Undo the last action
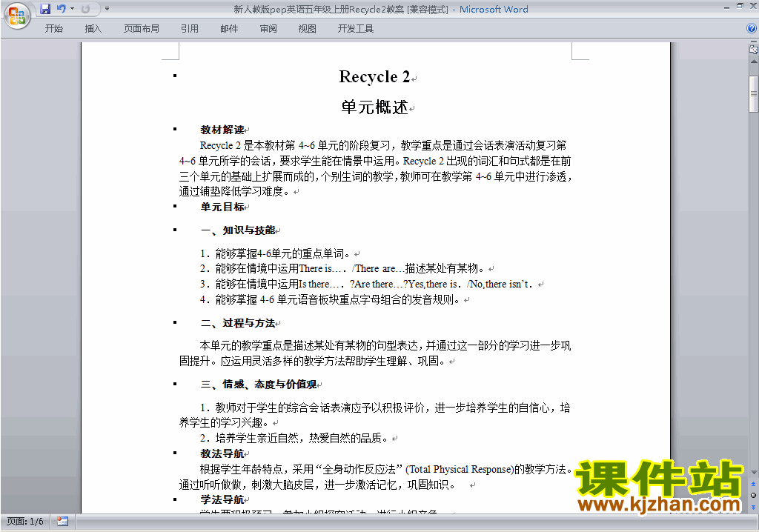Screen dimensions: 759x532 point(61,9)
